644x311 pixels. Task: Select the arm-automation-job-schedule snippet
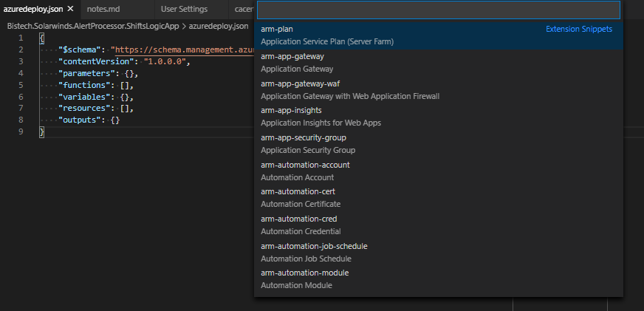pos(438,252)
